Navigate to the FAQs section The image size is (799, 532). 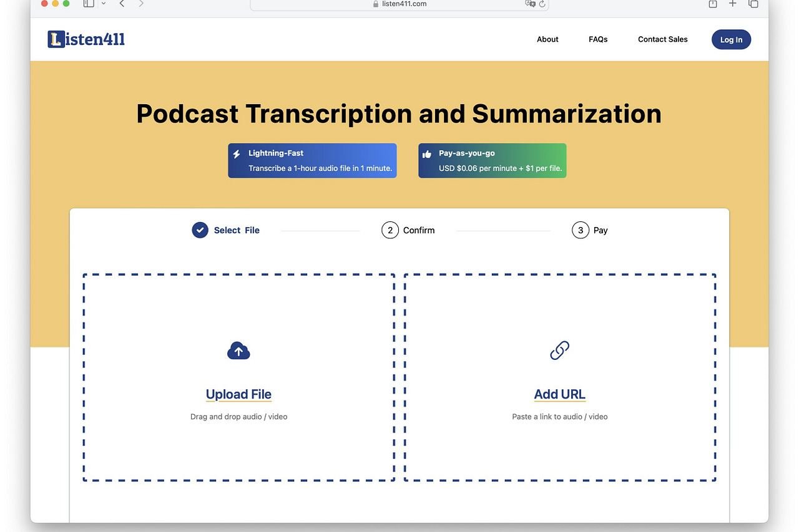click(x=597, y=39)
